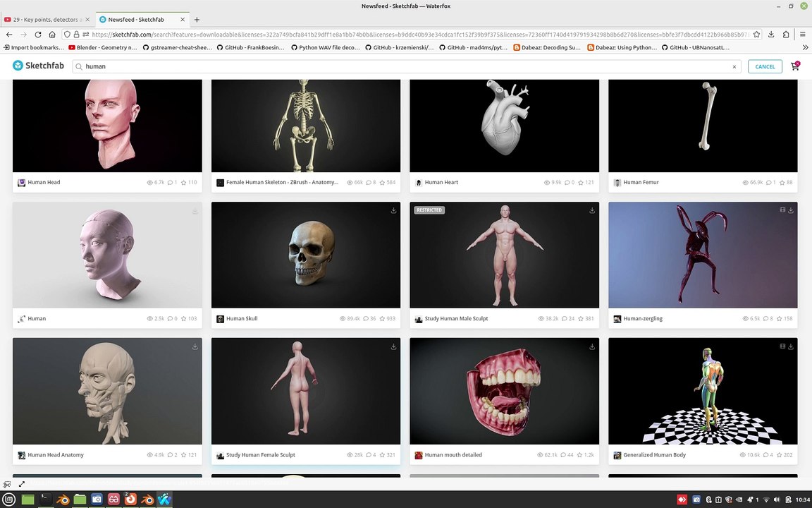Screen dimensions: 812x508
Task: Clear the 'human' search text with X
Action: [x=734, y=67]
